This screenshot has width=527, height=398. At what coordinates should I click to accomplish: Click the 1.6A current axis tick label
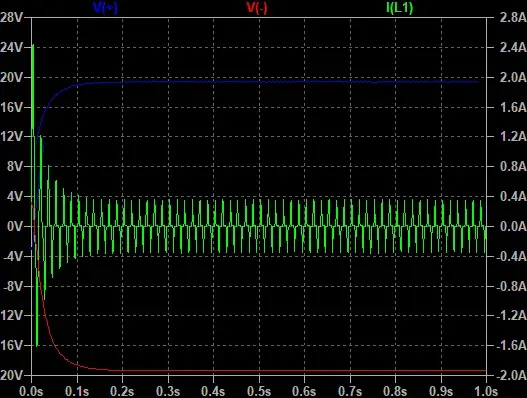513,107
